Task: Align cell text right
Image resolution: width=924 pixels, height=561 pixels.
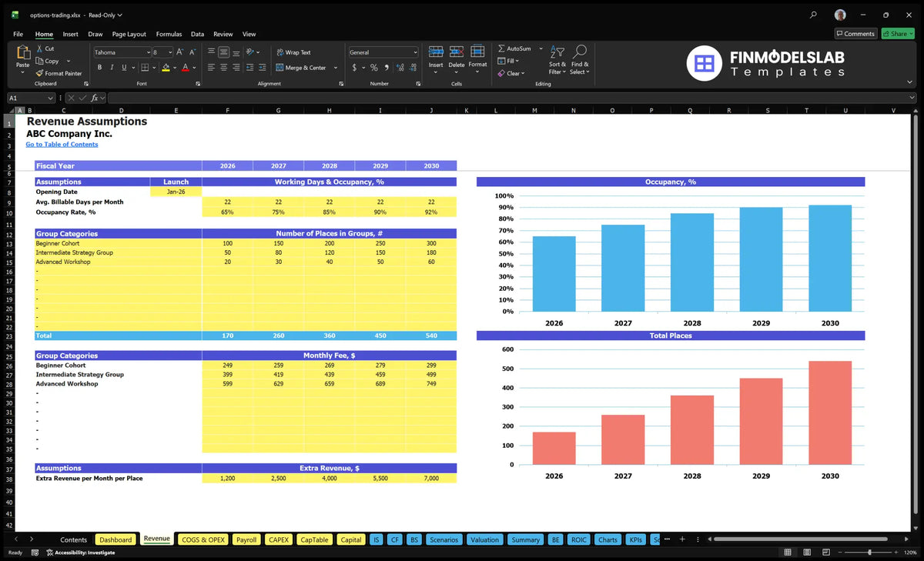Action: (x=236, y=68)
